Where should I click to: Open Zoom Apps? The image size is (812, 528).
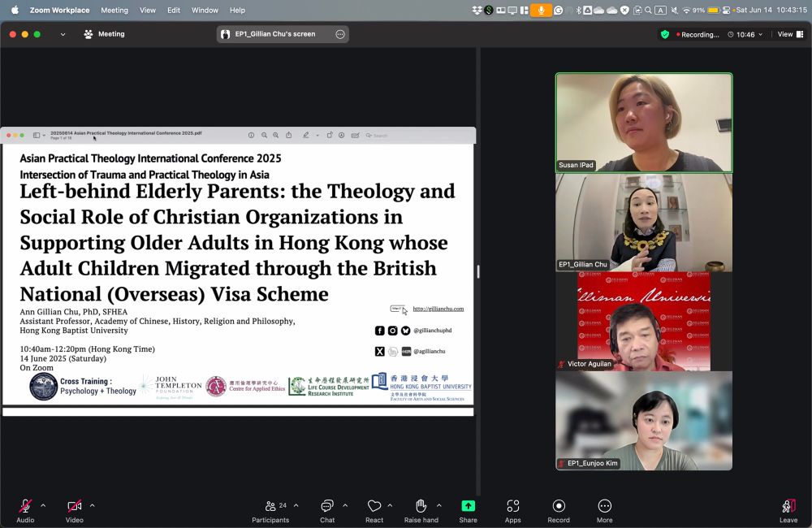pyautogui.click(x=512, y=511)
